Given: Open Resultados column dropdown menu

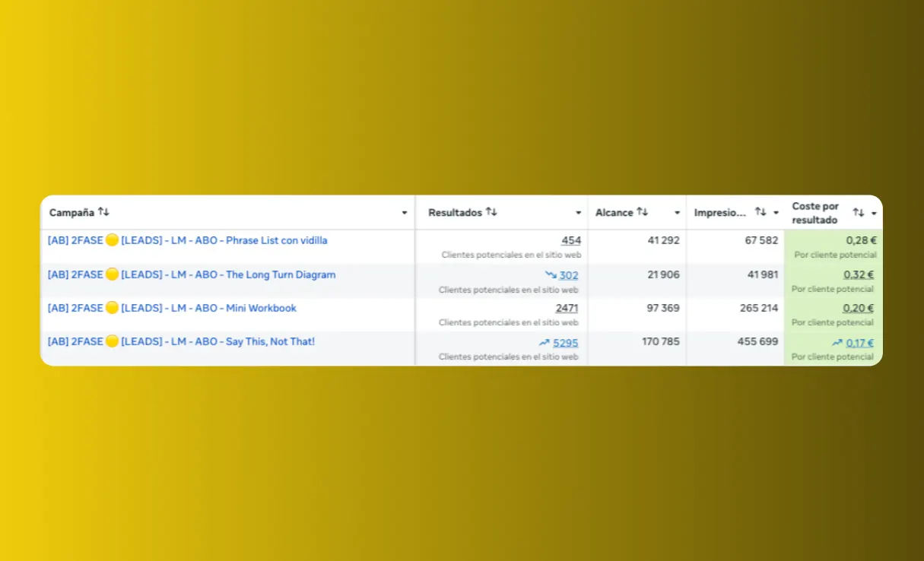Looking at the screenshot, I should click(579, 213).
